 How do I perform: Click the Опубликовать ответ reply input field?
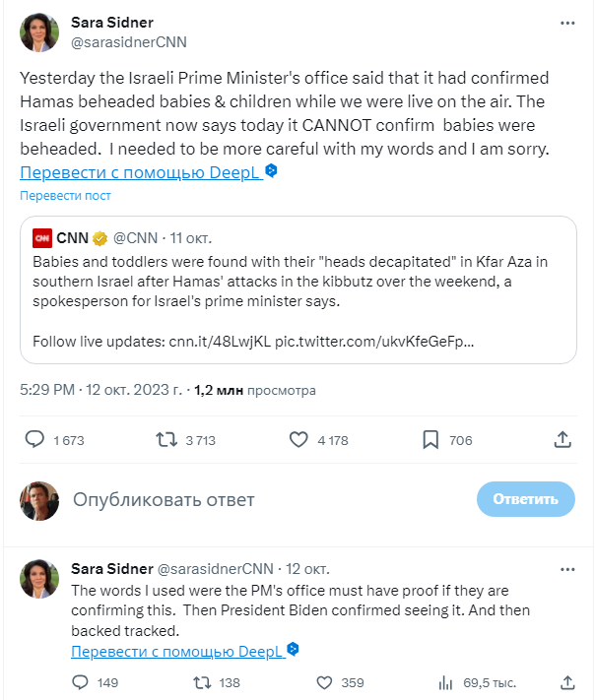(266, 499)
